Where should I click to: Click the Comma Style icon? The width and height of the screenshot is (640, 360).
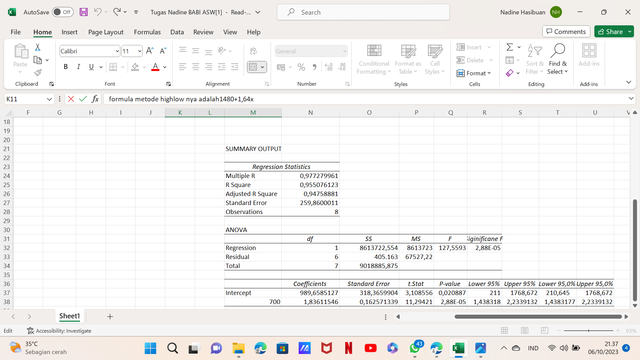(314, 67)
